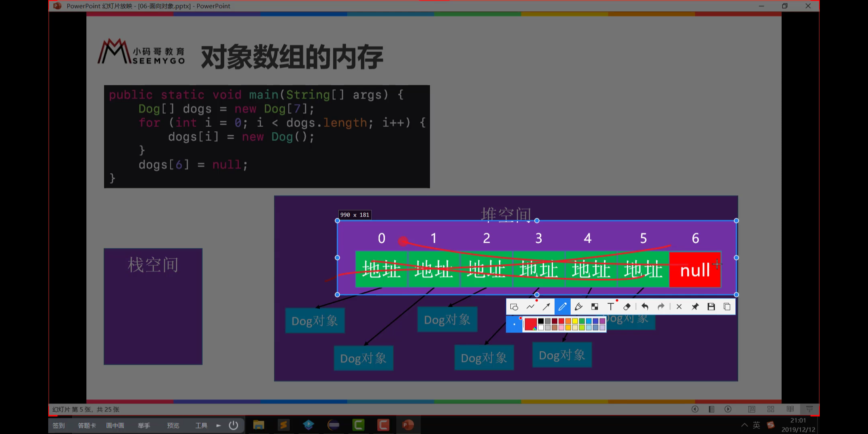Open the 预览 preview menu
The image size is (868, 434).
173,425
